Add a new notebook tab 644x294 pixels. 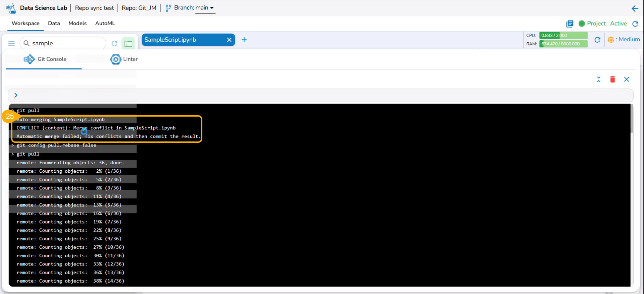(244, 40)
